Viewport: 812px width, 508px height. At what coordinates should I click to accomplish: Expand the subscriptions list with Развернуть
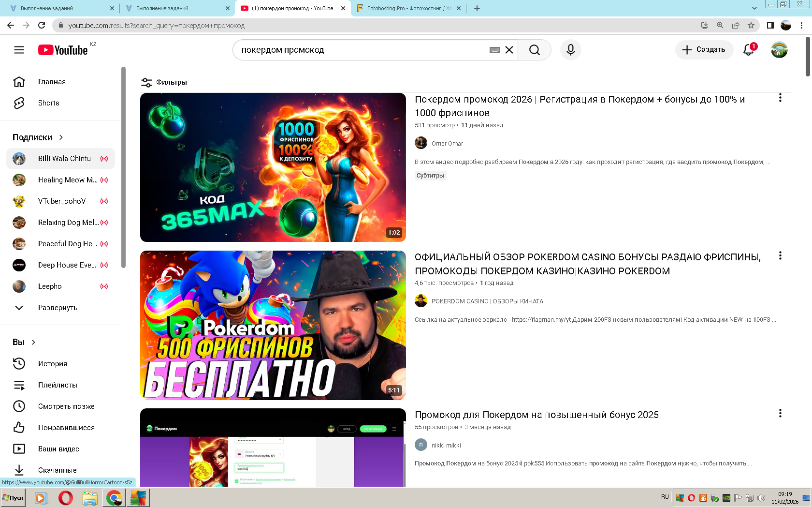click(x=61, y=308)
